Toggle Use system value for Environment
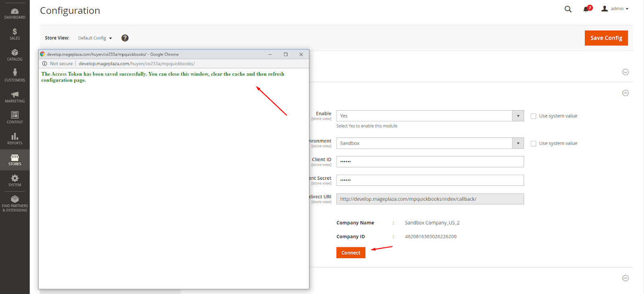Screen dimensions: 644x294 (533, 144)
